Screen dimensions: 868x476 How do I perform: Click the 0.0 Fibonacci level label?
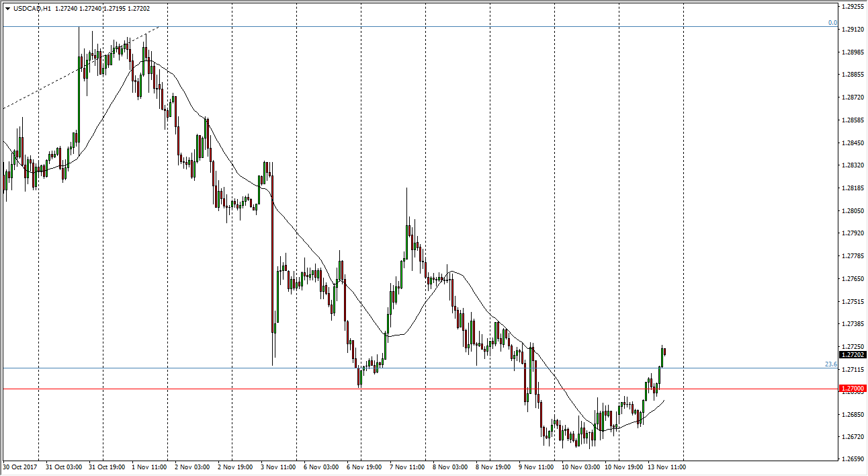(832, 23)
